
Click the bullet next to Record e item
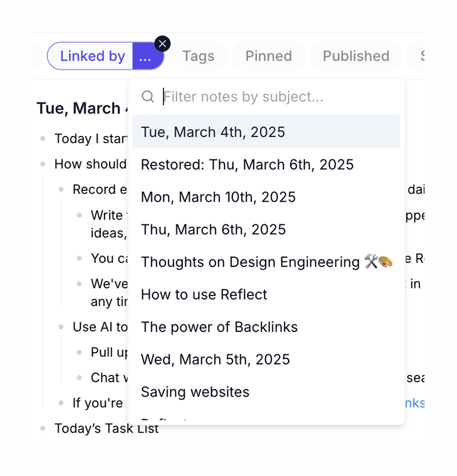pos(61,189)
